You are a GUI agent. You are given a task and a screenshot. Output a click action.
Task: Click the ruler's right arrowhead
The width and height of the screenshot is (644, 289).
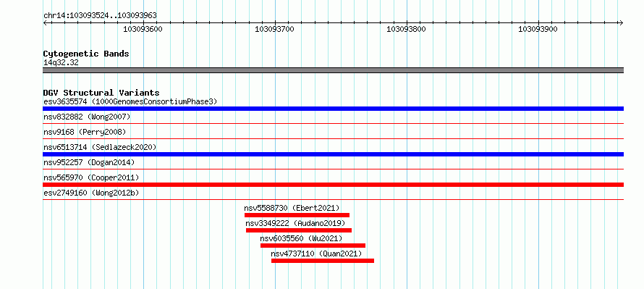(x=622, y=22)
